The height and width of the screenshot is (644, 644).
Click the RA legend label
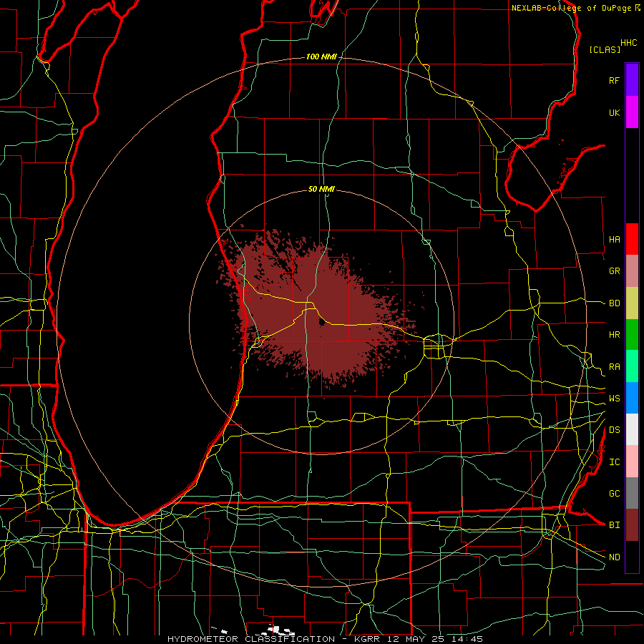[614, 367]
